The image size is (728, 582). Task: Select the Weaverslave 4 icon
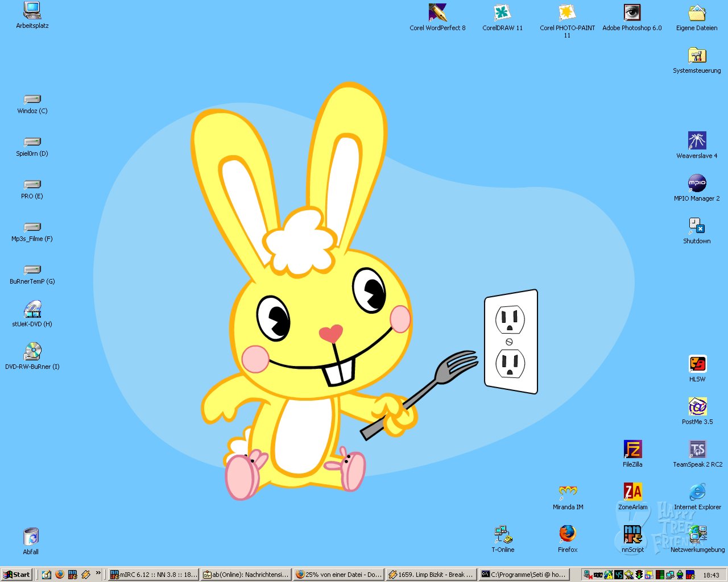point(697,140)
